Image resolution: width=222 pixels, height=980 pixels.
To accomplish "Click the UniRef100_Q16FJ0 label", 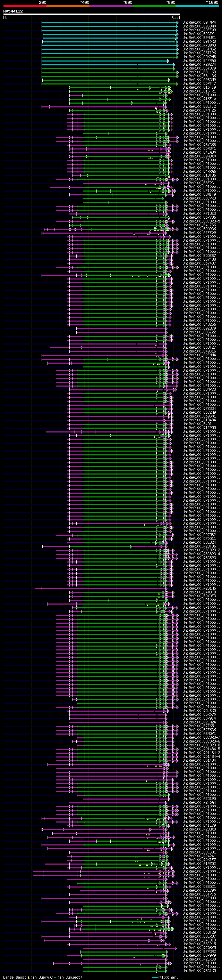I will coord(199,99).
